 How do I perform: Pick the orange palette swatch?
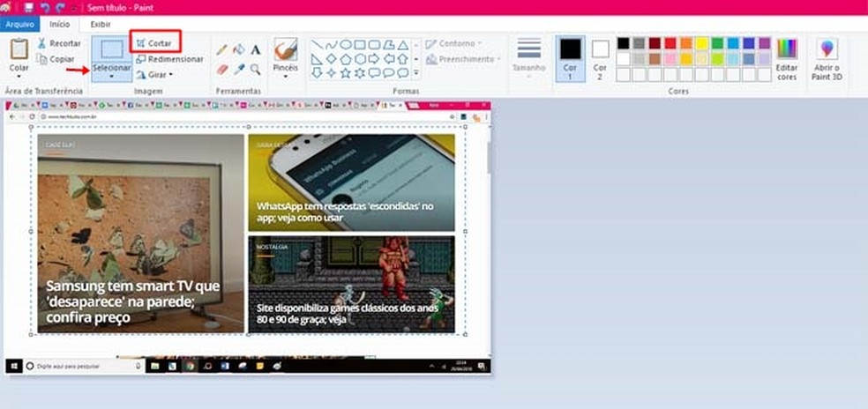click(x=686, y=43)
